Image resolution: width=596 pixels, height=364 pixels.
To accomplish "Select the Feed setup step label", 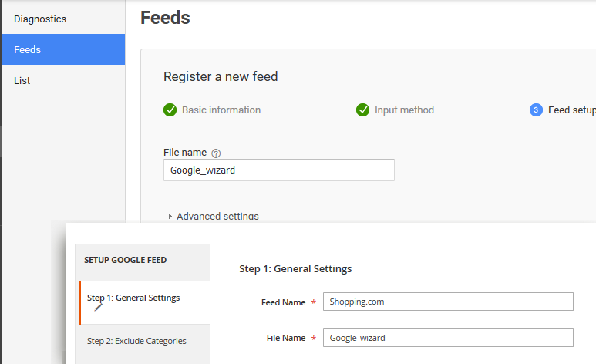I will (x=571, y=110).
